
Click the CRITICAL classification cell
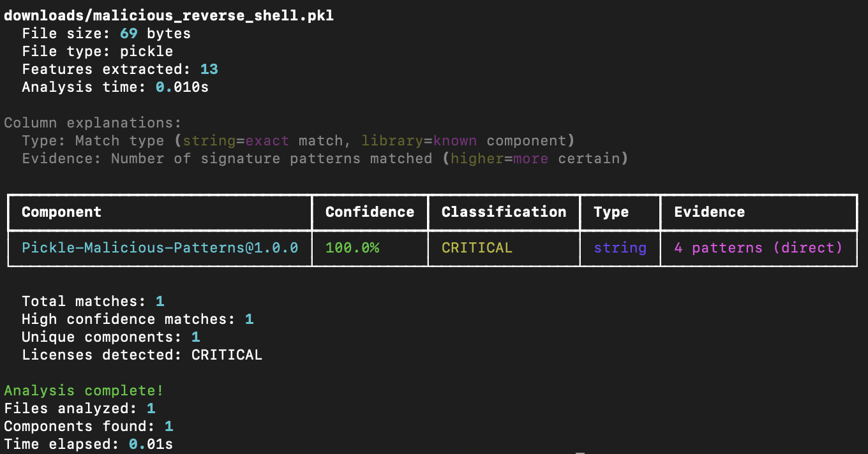[x=477, y=247]
